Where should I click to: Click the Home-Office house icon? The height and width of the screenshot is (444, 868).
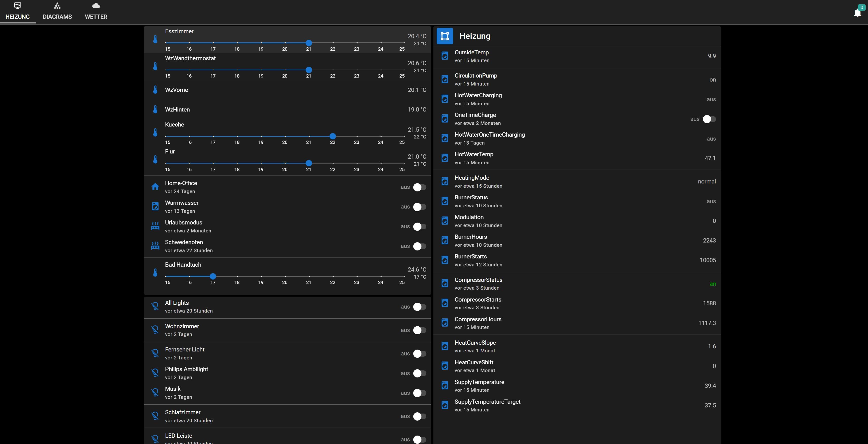tap(155, 187)
